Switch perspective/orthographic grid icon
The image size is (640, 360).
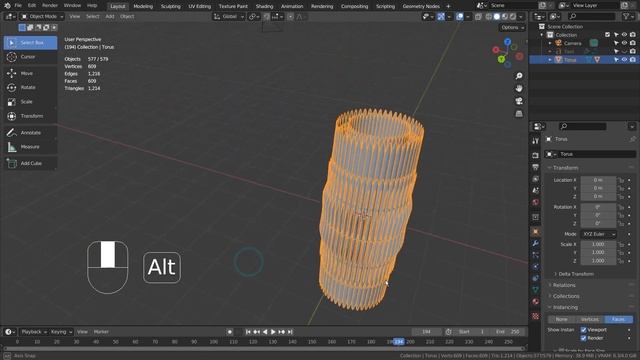pyautogui.click(x=519, y=113)
